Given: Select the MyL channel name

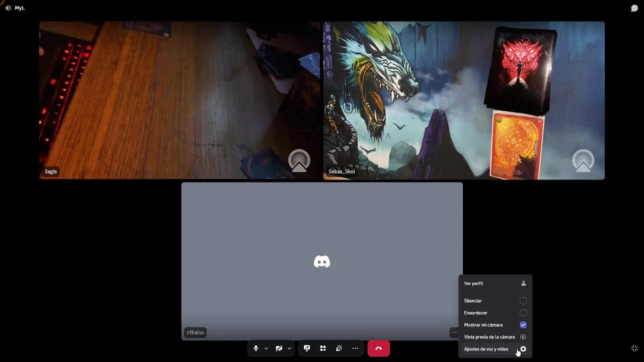Looking at the screenshot, I should pyautogui.click(x=20, y=8).
